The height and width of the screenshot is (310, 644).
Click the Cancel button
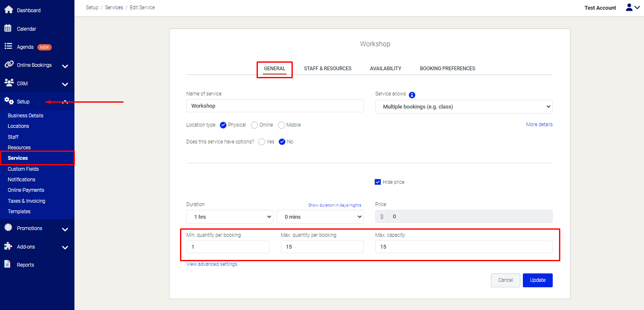click(506, 280)
